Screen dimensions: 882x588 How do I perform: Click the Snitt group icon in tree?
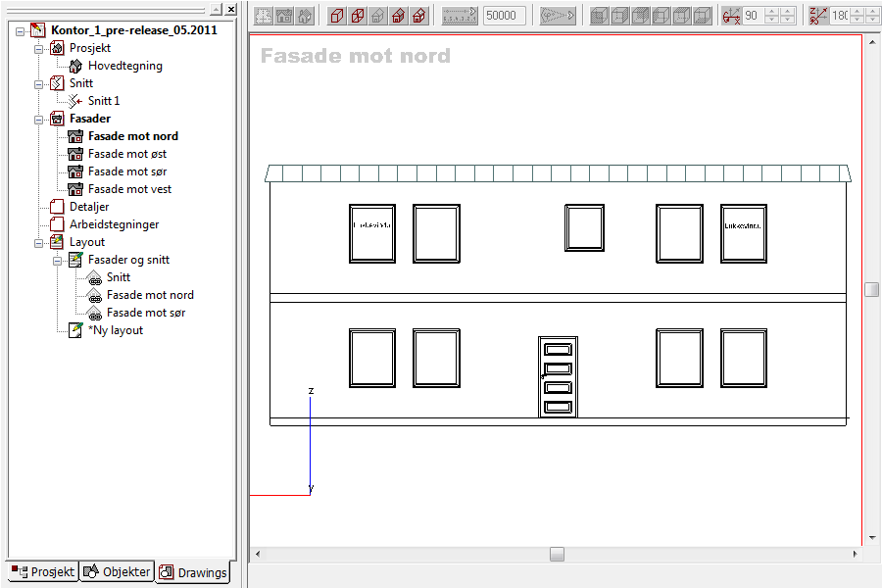[x=57, y=83]
